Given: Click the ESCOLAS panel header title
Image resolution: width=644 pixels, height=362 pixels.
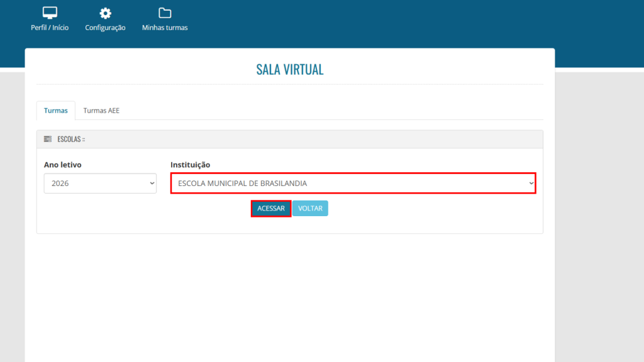Looking at the screenshot, I should 70,139.
